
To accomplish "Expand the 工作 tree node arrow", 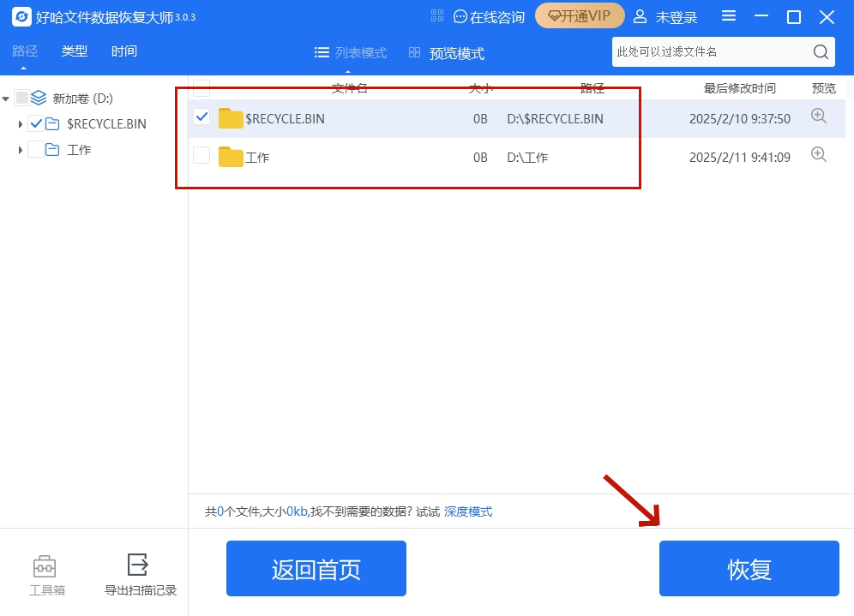I will click(21, 150).
